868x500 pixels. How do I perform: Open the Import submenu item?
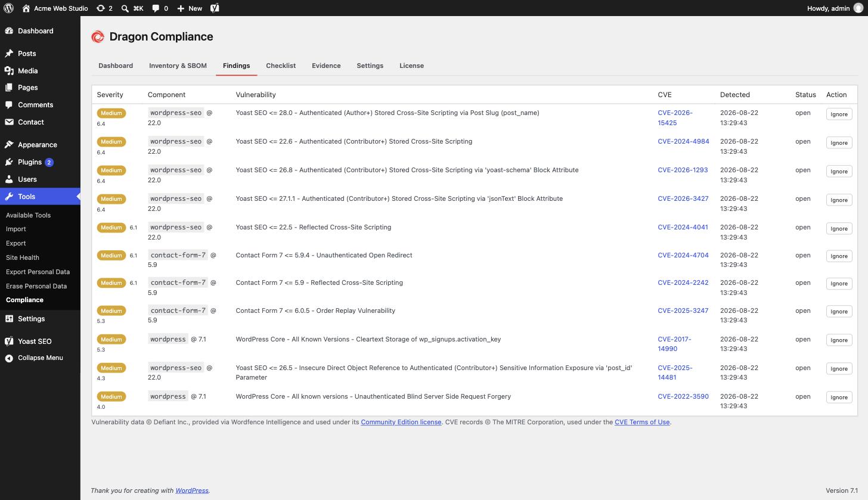[x=16, y=229]
